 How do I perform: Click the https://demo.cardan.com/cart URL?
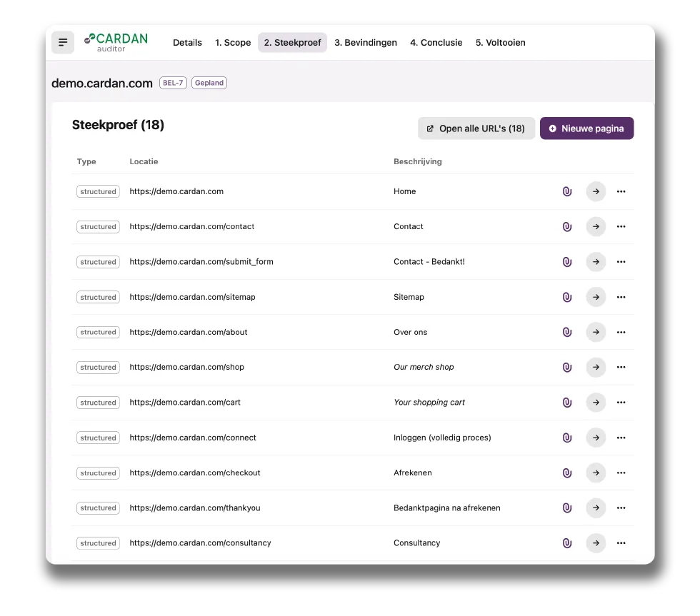point(185,403)
